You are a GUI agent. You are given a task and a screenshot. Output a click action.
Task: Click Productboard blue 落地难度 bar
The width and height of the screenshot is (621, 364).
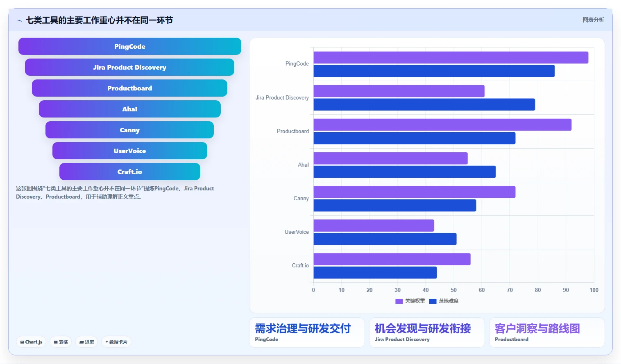point(415,138)
